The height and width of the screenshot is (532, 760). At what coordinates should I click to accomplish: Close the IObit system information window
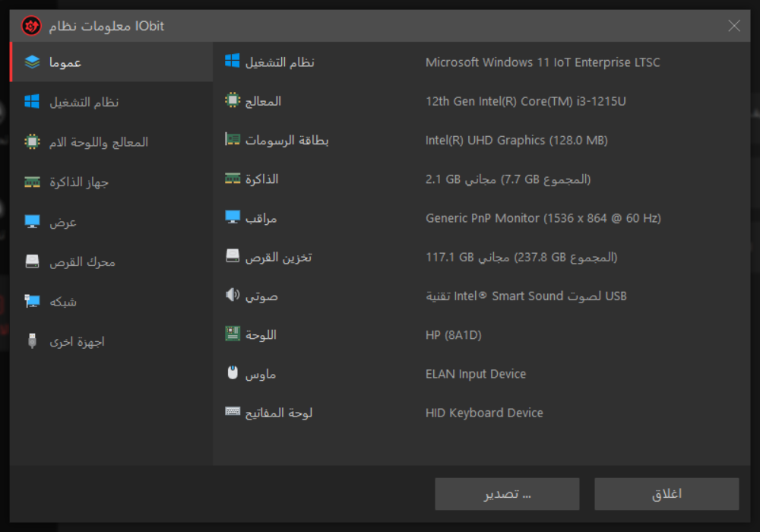(x=734, y=26)
